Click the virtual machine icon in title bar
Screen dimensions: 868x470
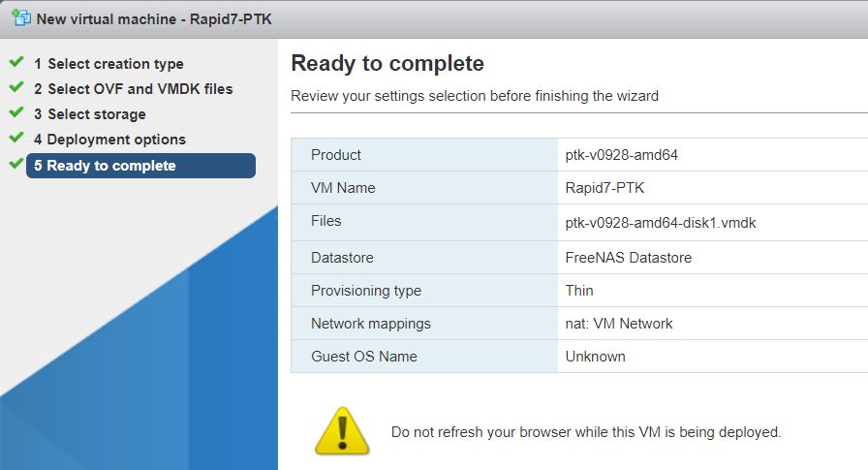pos(20,18)
